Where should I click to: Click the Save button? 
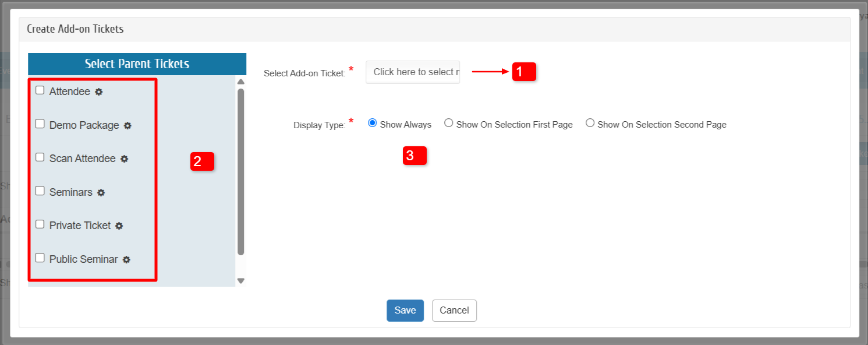pos(405,311)
